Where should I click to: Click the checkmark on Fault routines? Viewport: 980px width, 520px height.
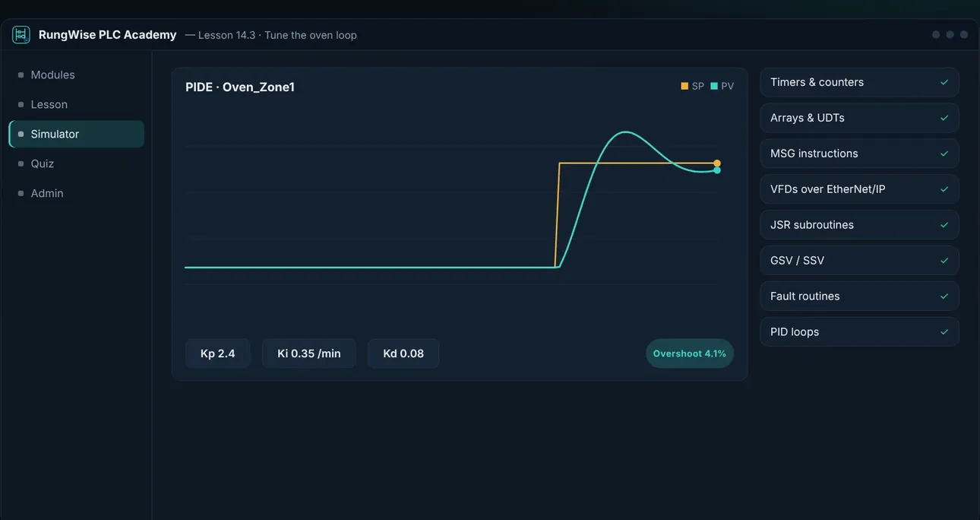tap(944, 296)
